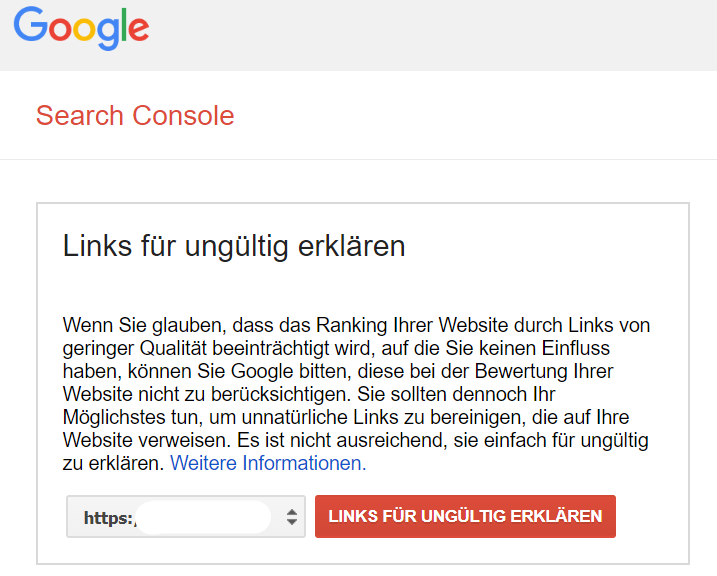
Task: Click the gray header bar beside Google logo
Action: click(430, 35)
